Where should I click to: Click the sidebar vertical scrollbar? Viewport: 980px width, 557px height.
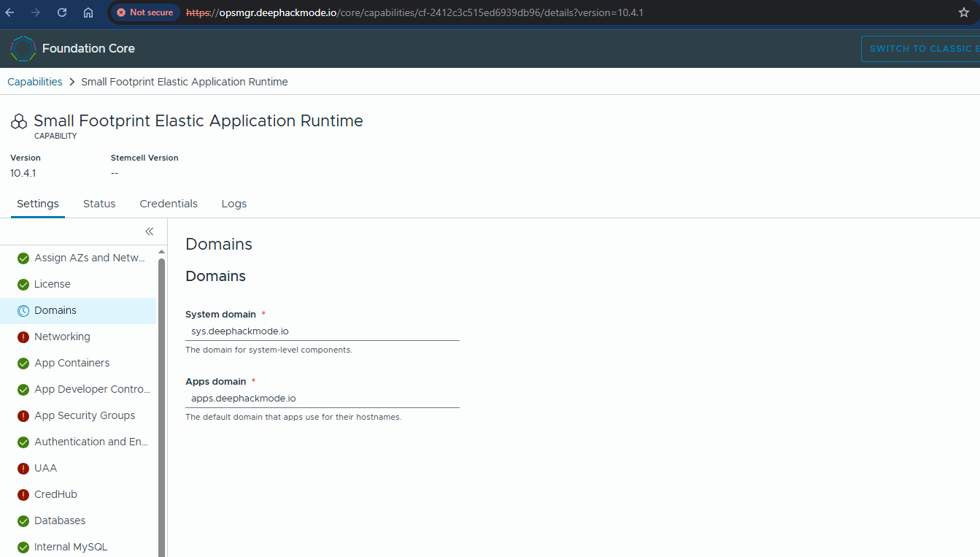point(161,407)
